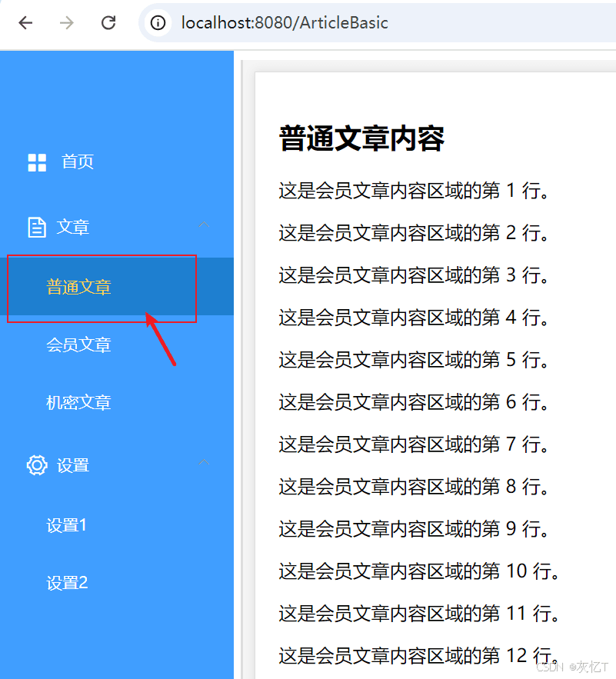Select 普通文章 menu item
616x679 pixels.
click(x=117, y=287)
